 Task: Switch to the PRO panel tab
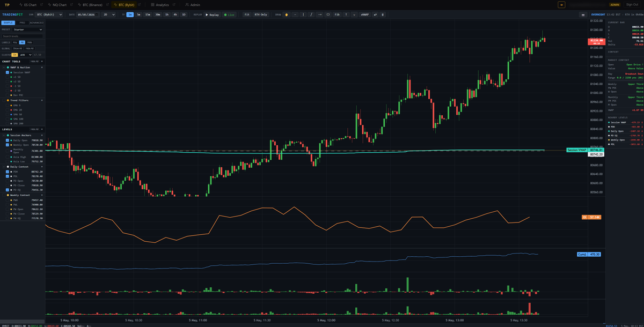click(x=23, y=23)
